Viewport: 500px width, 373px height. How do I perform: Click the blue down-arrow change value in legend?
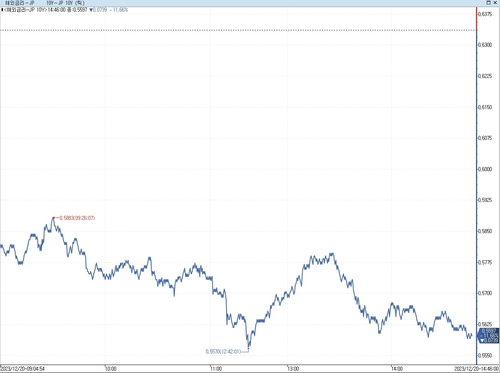click(98, 10)
